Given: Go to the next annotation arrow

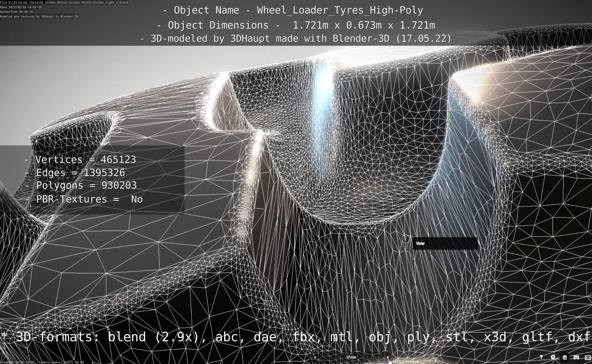Looking at the screenshot, I should [x=388, y=357].
